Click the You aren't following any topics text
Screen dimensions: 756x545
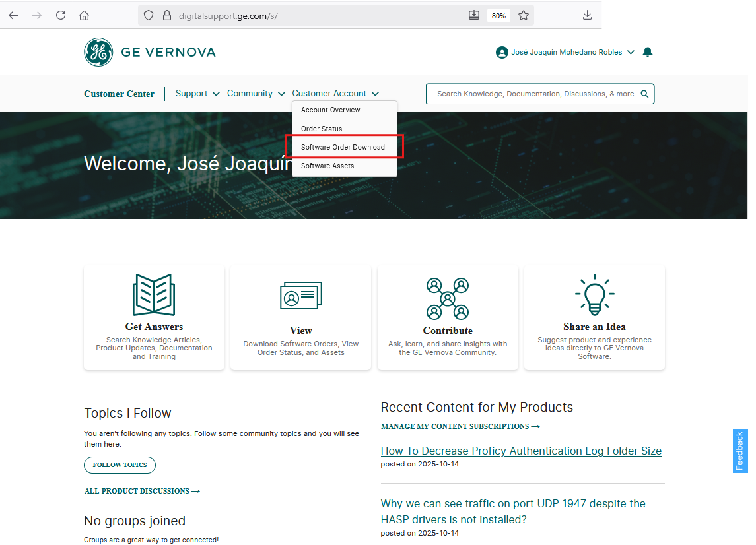(x=221, y=439)
